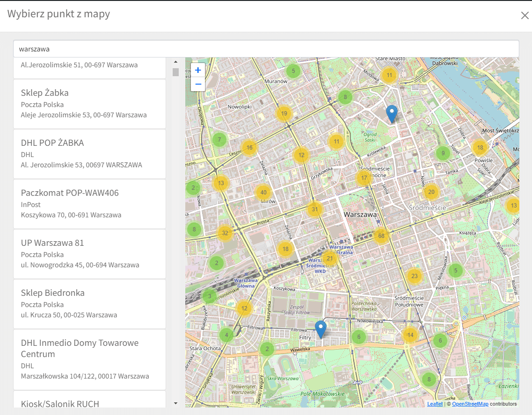Select the Kiosk/Salonik RUCH point

pos(89,400)
